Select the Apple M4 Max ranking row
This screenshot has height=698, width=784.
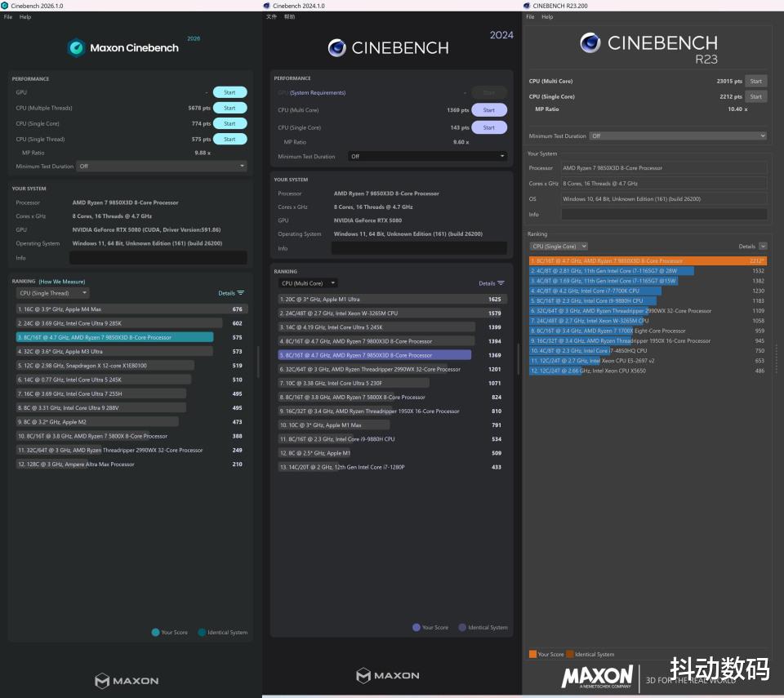(x=132, y=309)
